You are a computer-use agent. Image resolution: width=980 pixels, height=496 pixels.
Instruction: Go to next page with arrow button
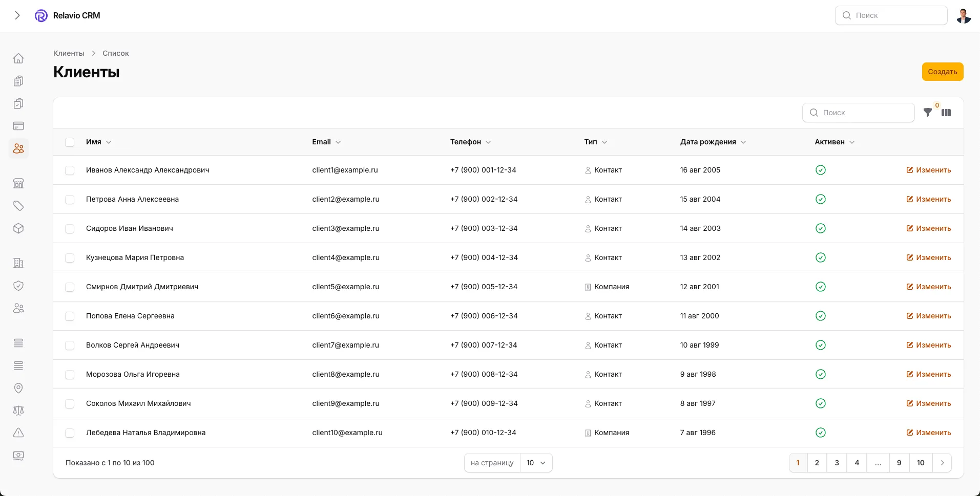(942, 463)
